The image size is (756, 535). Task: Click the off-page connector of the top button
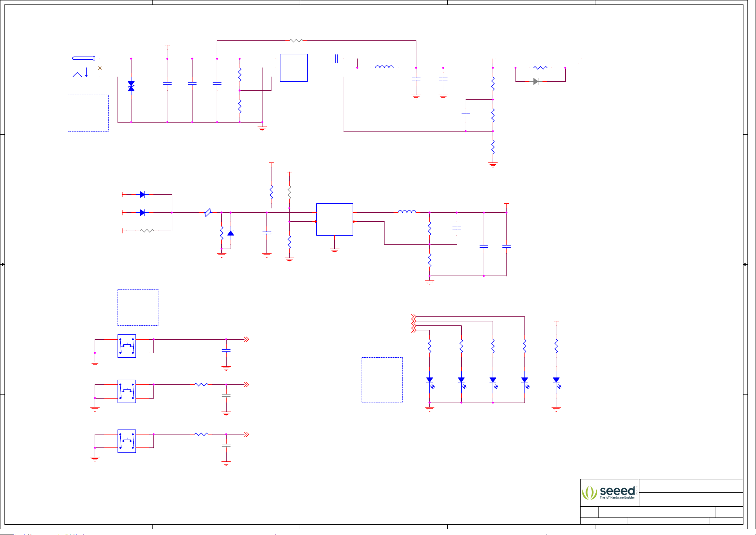point(246,339)
